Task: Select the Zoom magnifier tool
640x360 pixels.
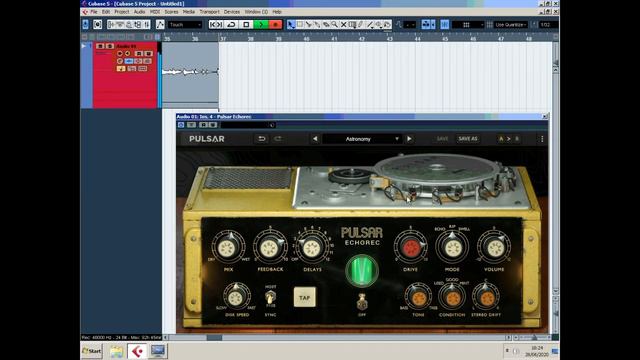Action: coord(335,24)
